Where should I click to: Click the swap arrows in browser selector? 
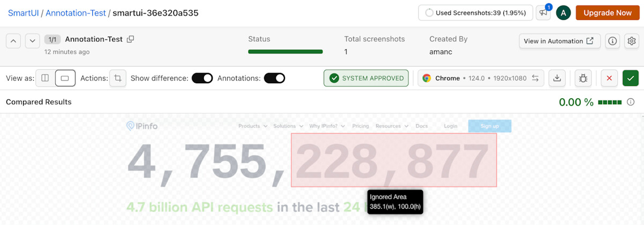click(x=535, y=78)
